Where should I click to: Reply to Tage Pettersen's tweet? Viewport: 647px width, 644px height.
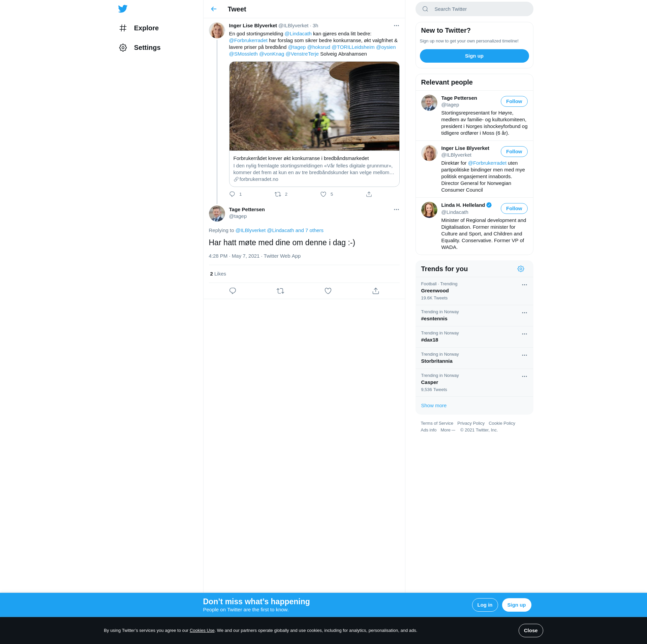click(x=233, y=291)
